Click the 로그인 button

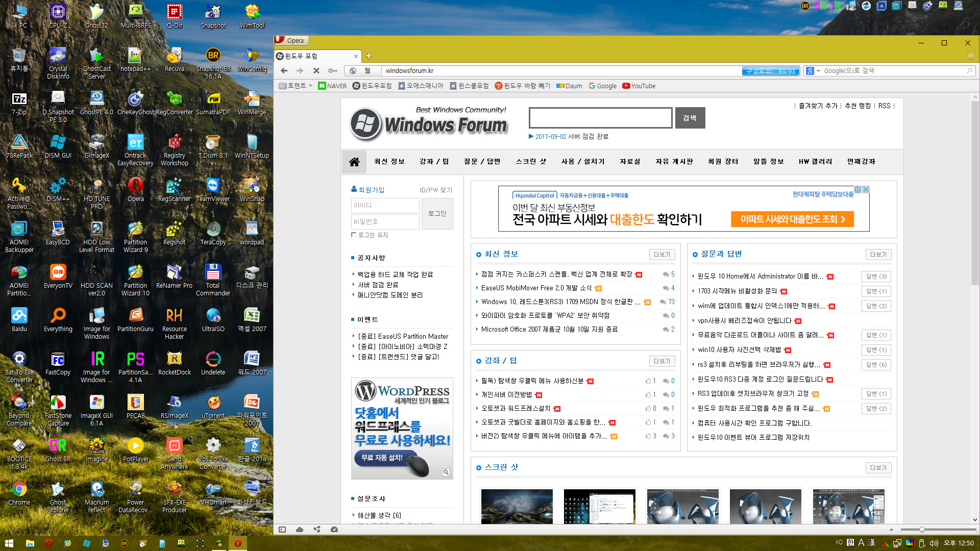coord(437,213)
